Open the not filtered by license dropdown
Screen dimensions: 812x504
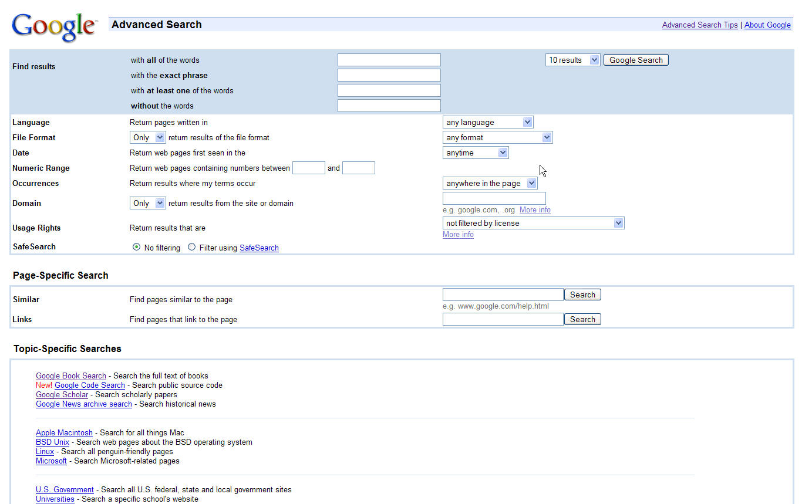click(533, 223)
